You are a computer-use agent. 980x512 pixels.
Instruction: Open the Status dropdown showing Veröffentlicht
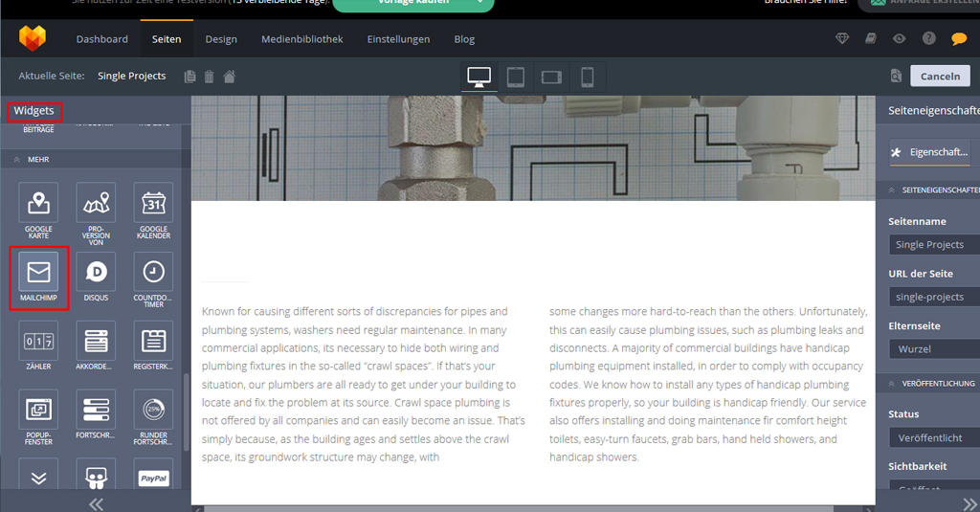point(933,437)
